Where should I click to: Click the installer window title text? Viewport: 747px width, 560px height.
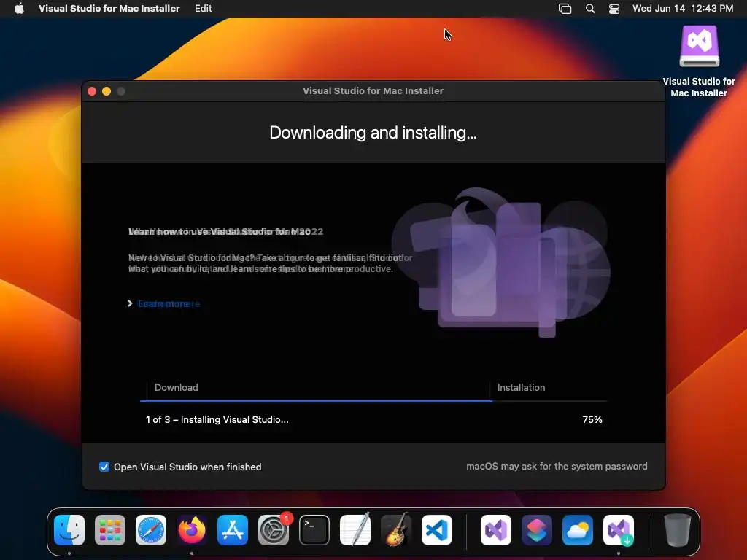[x=373, y=91]
